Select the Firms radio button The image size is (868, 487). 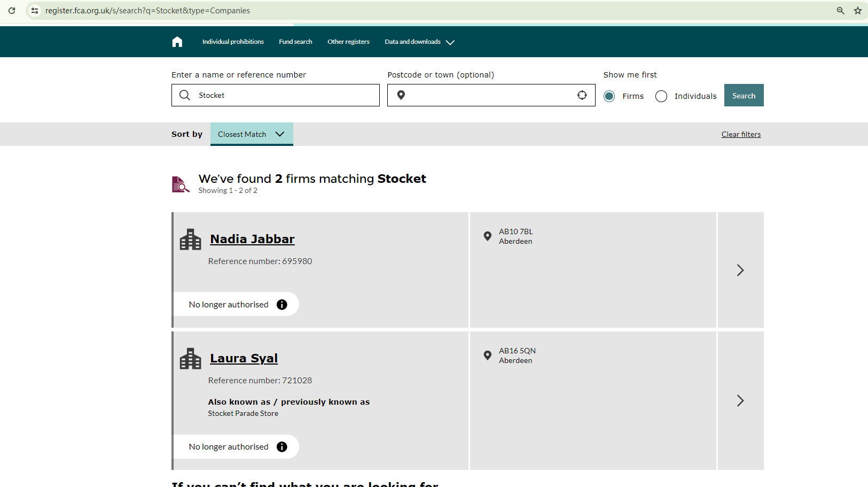coord(609,96)
